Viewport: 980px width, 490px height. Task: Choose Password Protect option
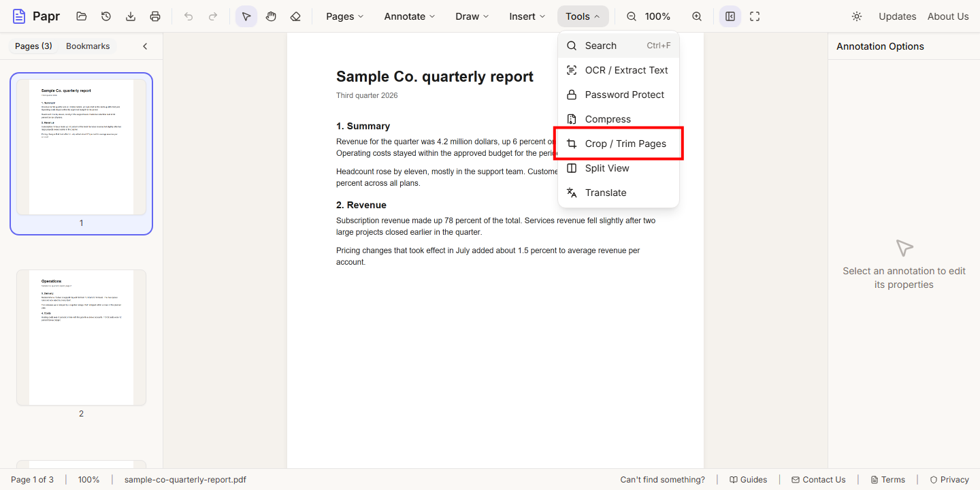(619, 95)
